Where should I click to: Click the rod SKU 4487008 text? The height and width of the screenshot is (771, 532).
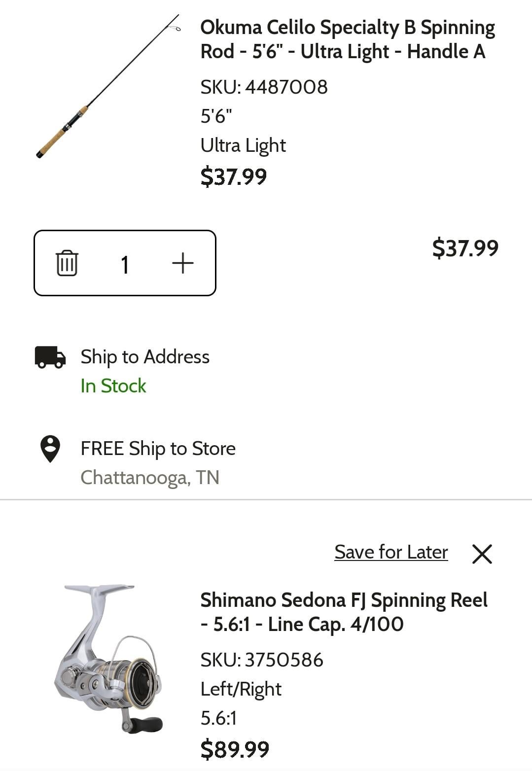coord(264,87)
